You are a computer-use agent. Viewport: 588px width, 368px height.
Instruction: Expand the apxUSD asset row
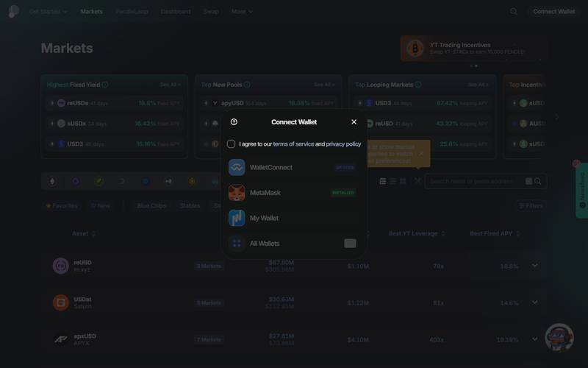(535, 339)
